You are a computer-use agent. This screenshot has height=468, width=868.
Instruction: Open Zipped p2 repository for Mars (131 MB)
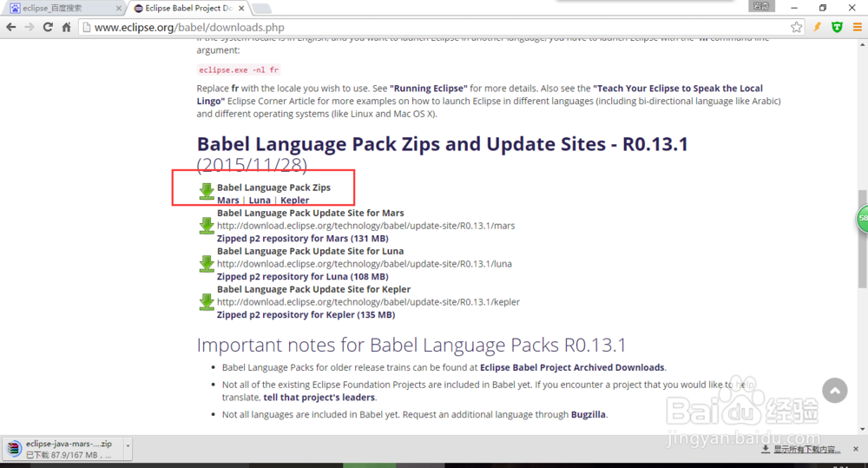pyautogui.click(x=303, y=238)
